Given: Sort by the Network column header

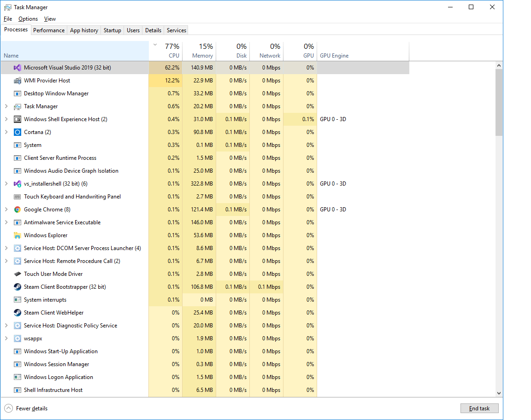Looking at the screenshot, I should [266, 51].
